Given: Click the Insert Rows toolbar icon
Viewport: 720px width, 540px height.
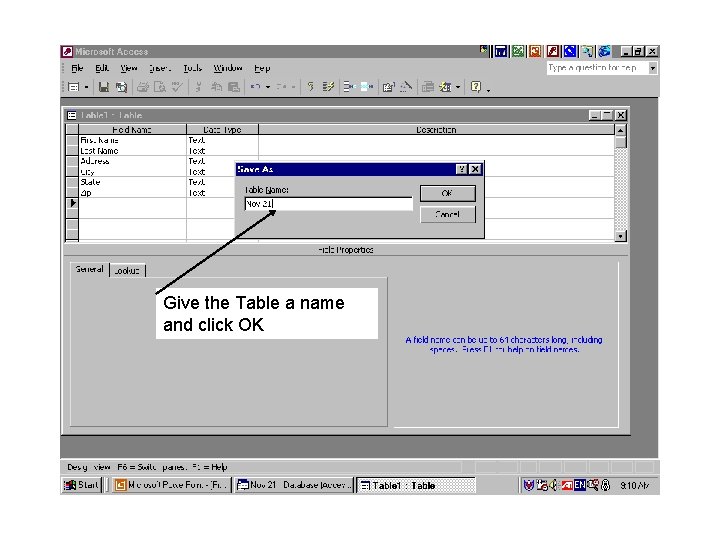Looking at the screenshot, I should coord(349,87).
